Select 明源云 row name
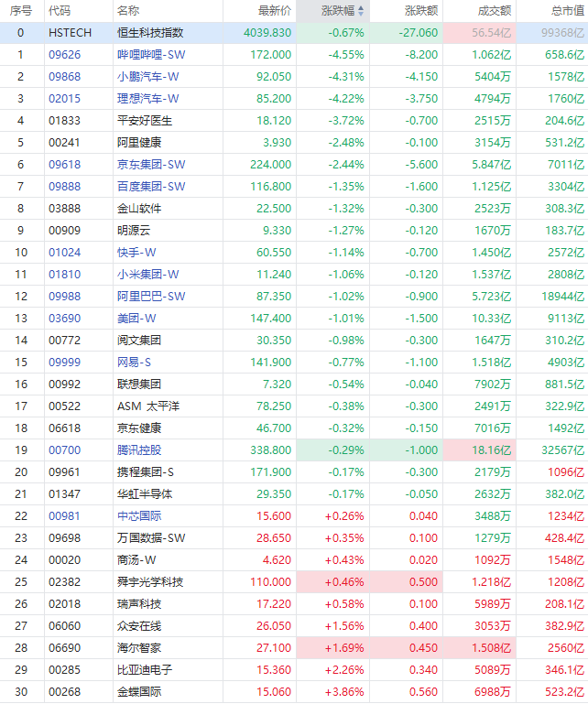 (134, 231)
